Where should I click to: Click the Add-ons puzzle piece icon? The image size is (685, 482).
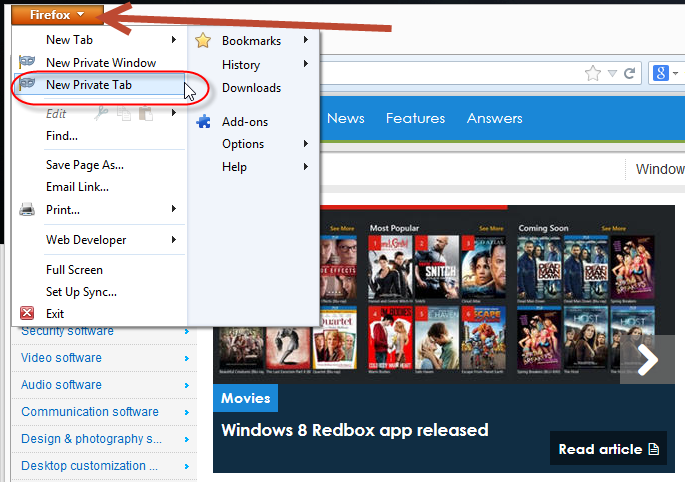pyautogui.click(x=204, y=122)
